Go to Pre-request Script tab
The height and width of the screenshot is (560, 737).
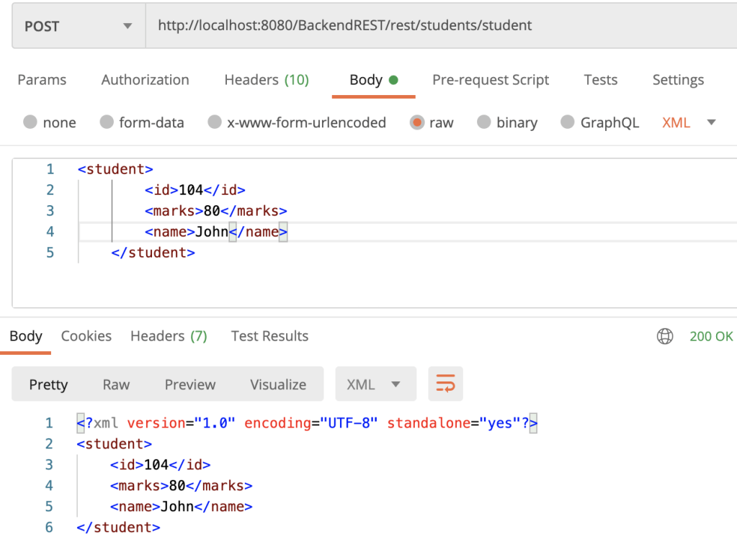(x=491, y=80)
